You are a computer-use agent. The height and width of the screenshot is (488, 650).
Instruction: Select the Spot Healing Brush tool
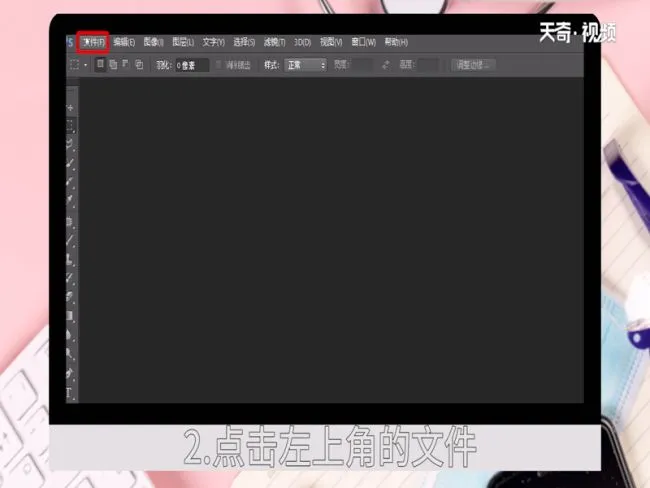(x=71, y=222)
